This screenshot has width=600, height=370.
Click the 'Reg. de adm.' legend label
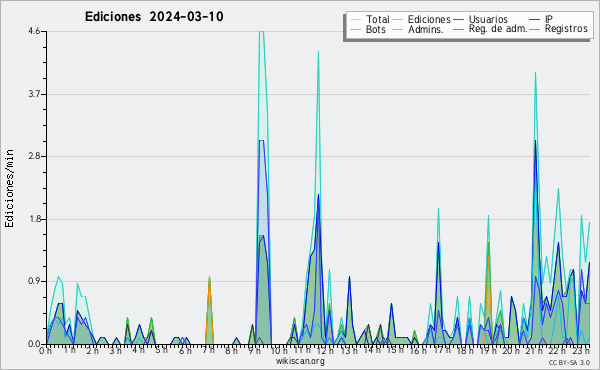(498, 29)
